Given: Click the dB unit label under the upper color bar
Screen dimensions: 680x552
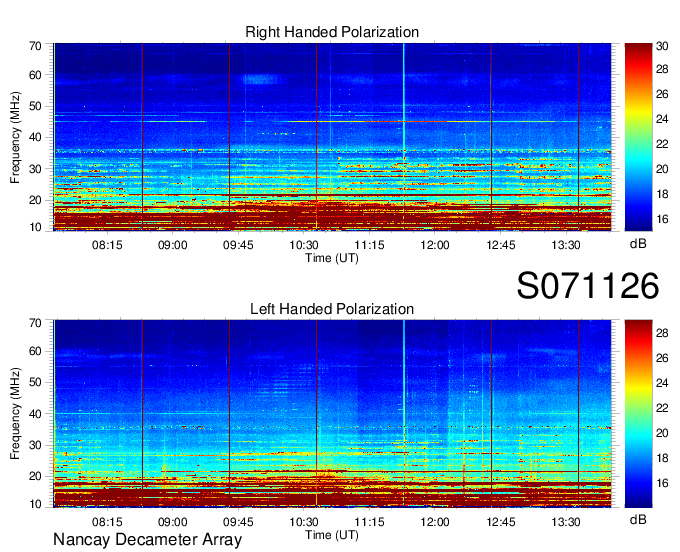Looking at the screenshot, I should pyautogui.click(x=638, y=244).
